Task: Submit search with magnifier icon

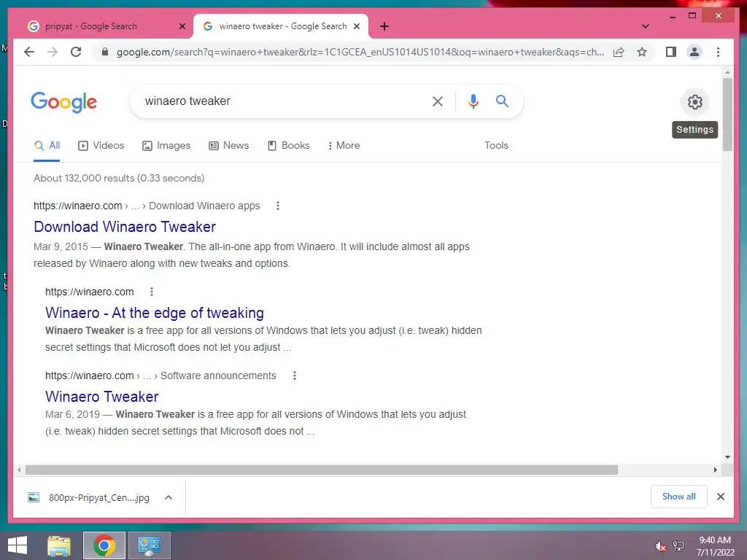Action: (x=502, y=101)
